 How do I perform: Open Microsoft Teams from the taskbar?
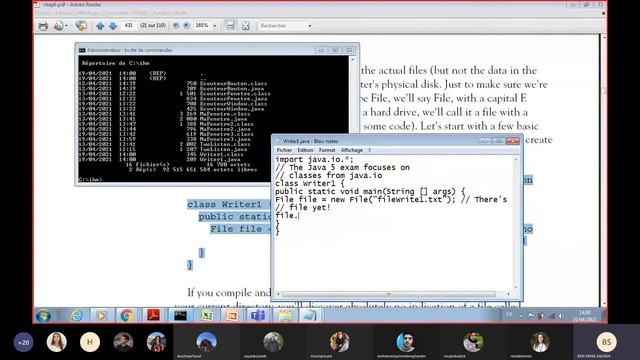coord(258,316)
